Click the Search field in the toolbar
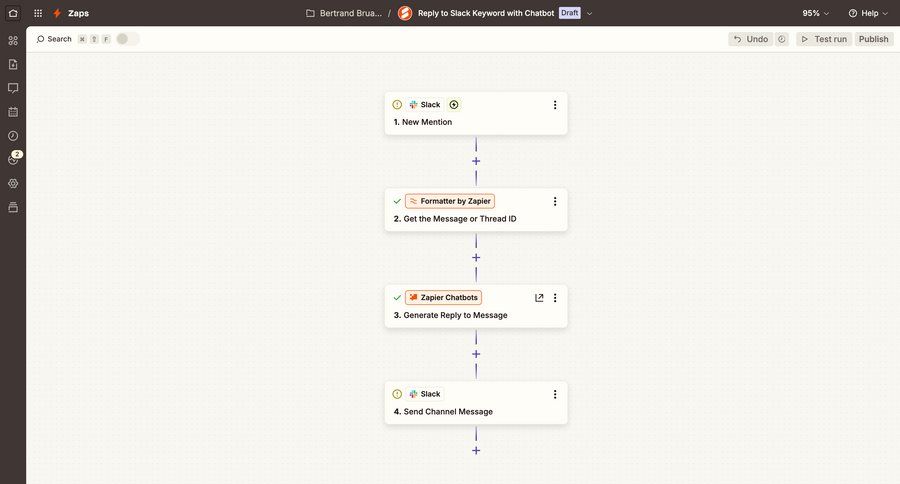 coord(54,39)
